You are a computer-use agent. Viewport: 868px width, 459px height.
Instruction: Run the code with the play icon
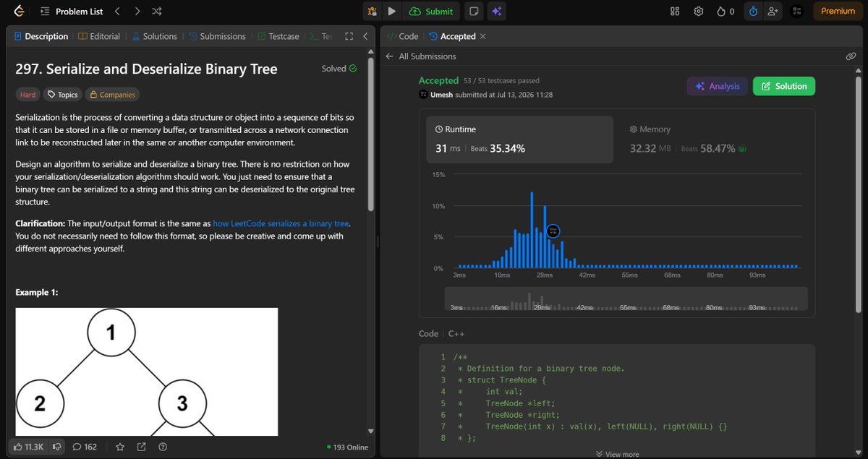(x=391, y=11)
